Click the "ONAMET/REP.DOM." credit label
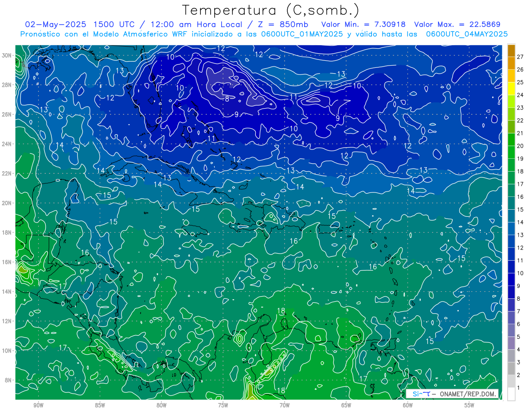 (x=468, y=394)
